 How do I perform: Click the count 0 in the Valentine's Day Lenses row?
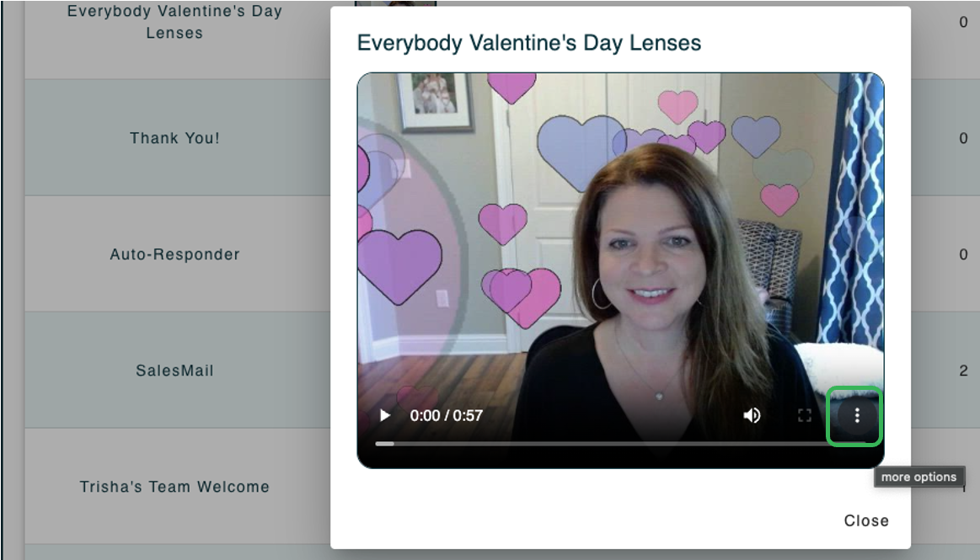pyautogui.click(x=963, y=23)
